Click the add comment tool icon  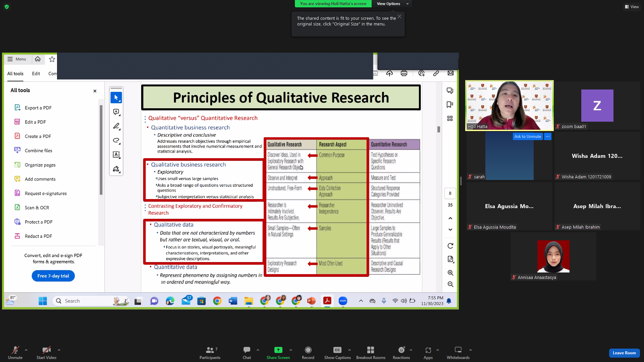[116, 112]
